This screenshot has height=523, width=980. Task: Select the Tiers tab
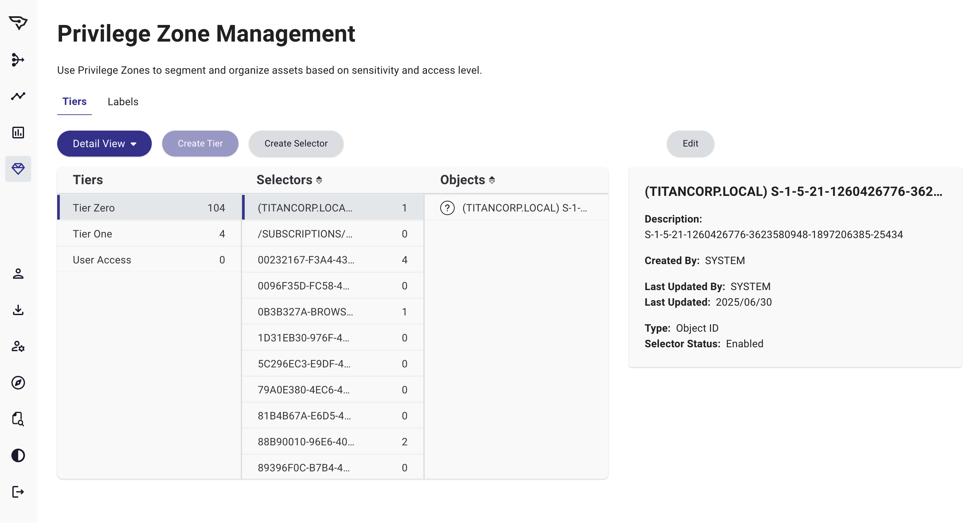74,102
